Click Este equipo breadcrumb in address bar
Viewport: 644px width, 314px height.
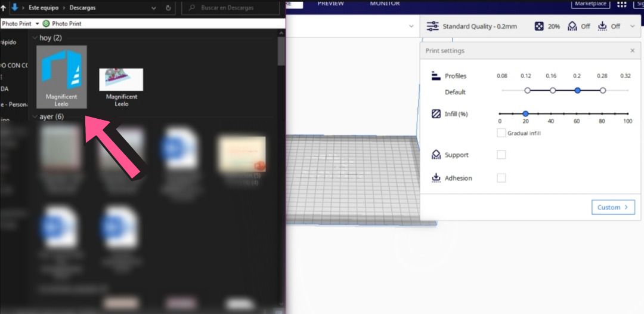tap(42, 8)
